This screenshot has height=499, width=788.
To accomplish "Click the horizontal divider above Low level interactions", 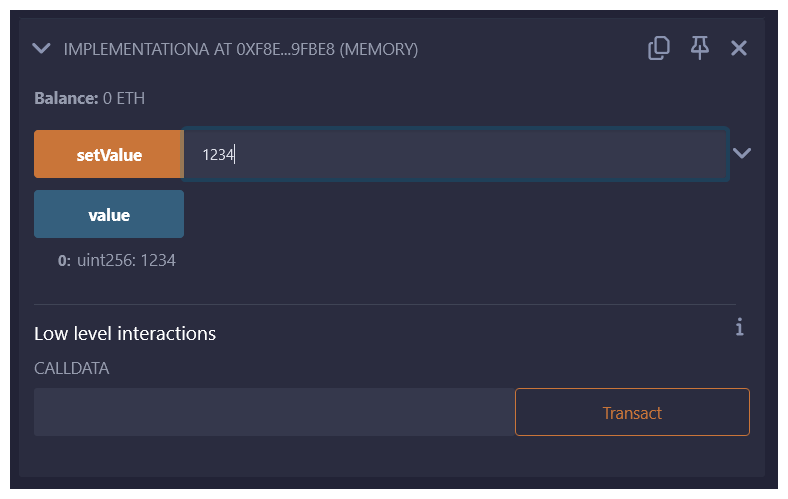I will point(385,305).
